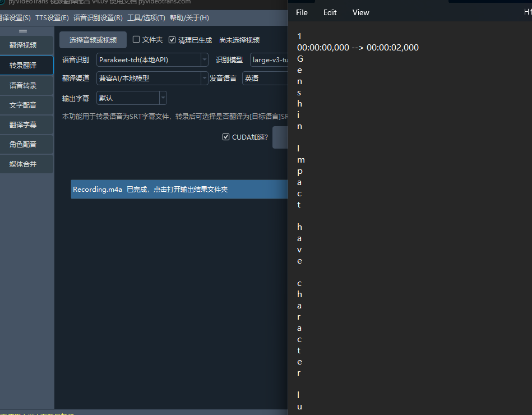Open the File menu in Notepad

302,12
